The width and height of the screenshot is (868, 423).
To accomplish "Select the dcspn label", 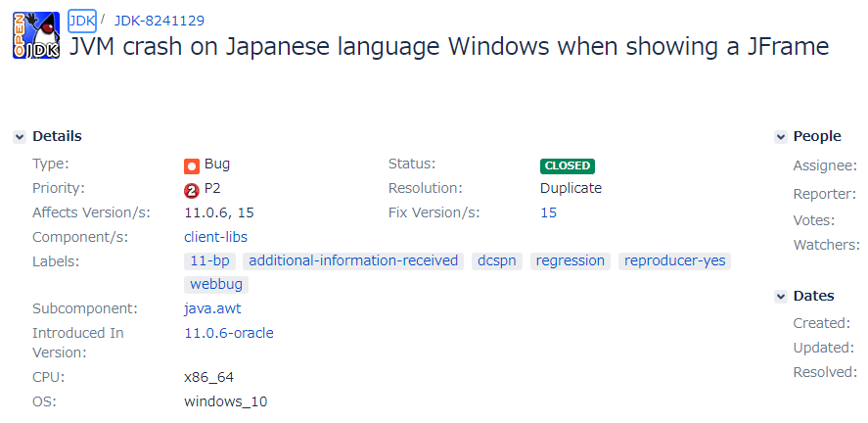I will (497, 260).
